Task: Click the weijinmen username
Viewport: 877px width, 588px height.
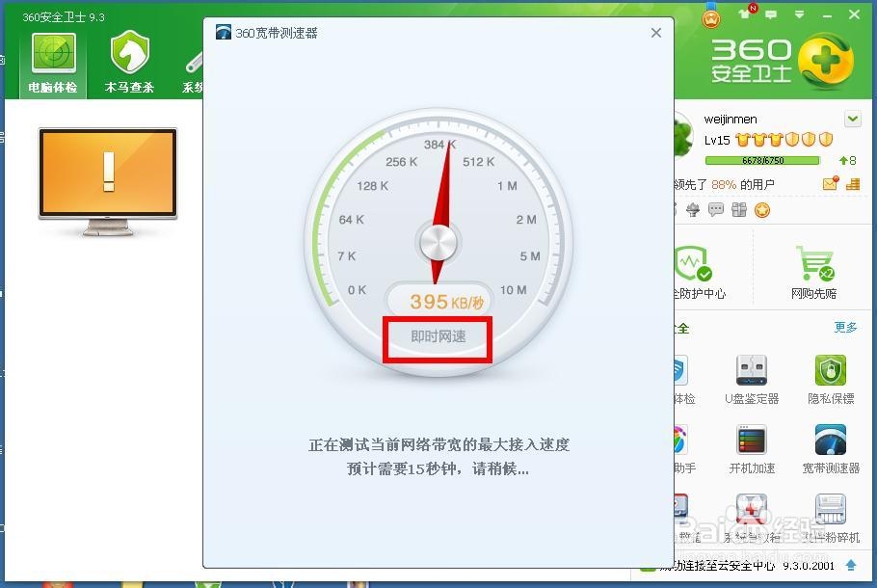Action: point(730,120)
